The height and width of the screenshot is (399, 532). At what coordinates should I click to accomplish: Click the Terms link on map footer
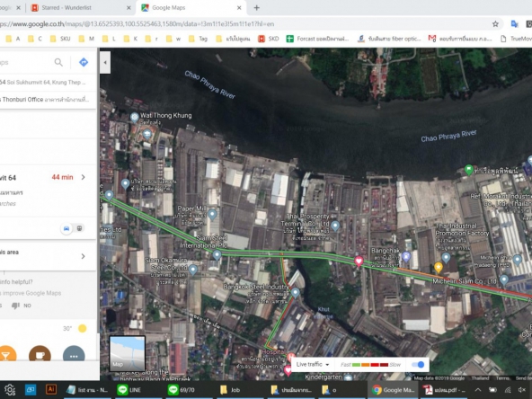pos(502,378)
